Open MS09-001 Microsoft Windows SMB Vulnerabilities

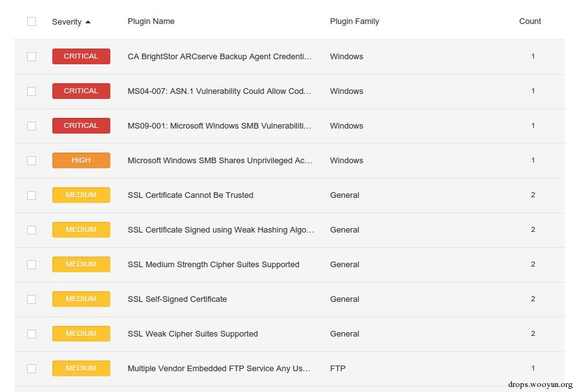pyautogui.click(x=219, y=126)
